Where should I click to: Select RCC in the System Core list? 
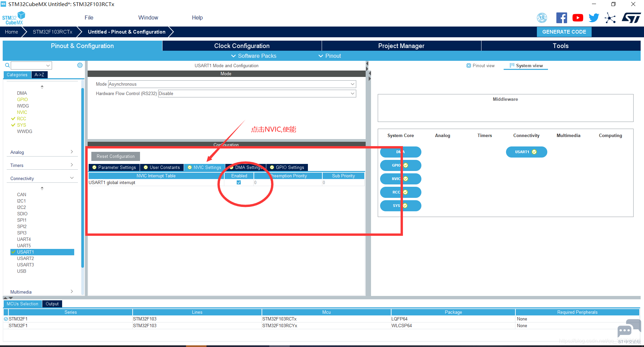(x=21, y=119)
